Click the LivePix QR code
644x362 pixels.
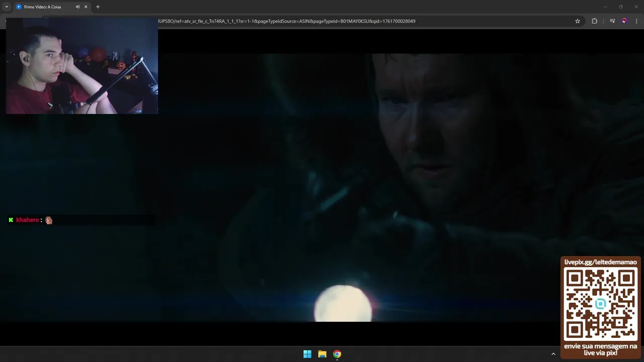coord(600,304)
